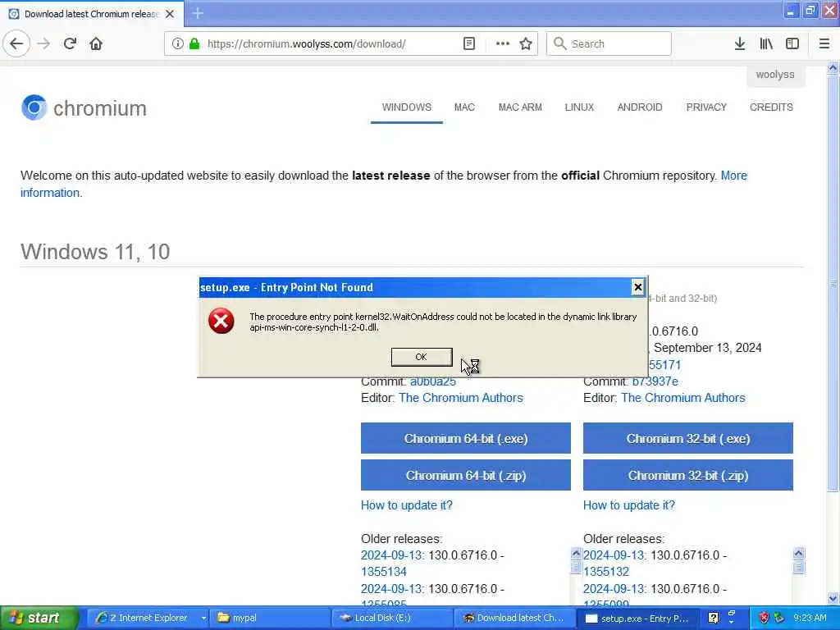
Task: Open the LINUX navigation tab
Action: [579, 107]
